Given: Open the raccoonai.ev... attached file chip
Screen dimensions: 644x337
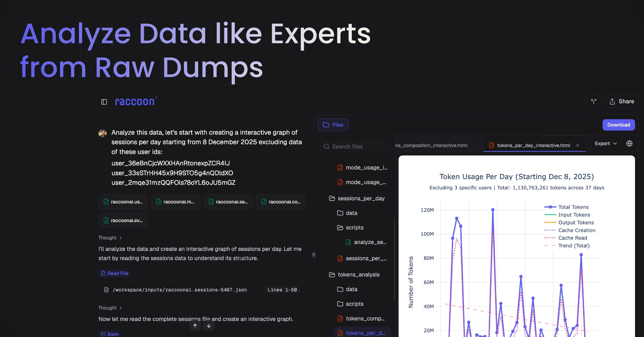Looking at the screenshot, I should tap(123, 221).
